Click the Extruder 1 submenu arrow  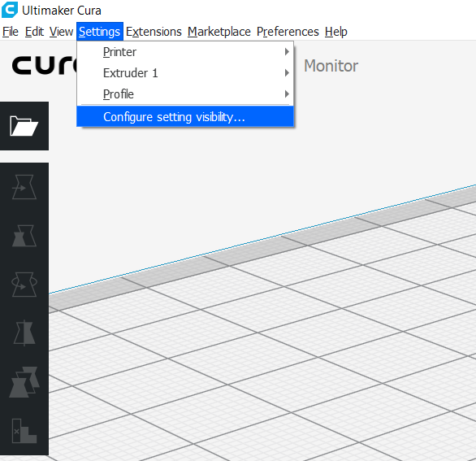tap(287, 73)
